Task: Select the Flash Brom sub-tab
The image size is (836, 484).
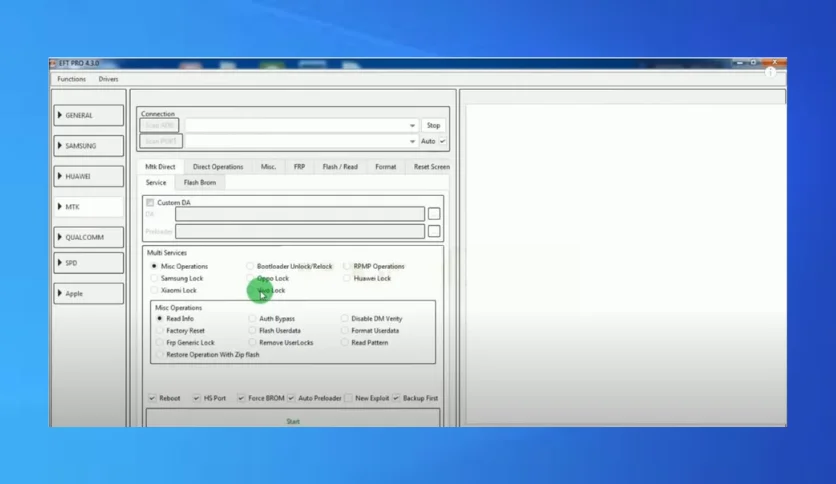Action: [x=200, y=182]
